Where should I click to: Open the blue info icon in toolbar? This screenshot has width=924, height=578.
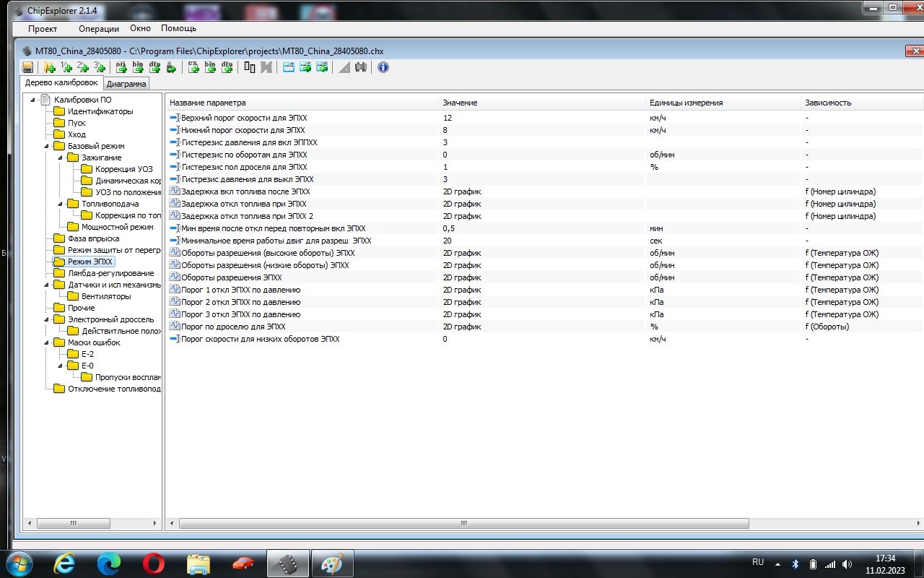383,67
